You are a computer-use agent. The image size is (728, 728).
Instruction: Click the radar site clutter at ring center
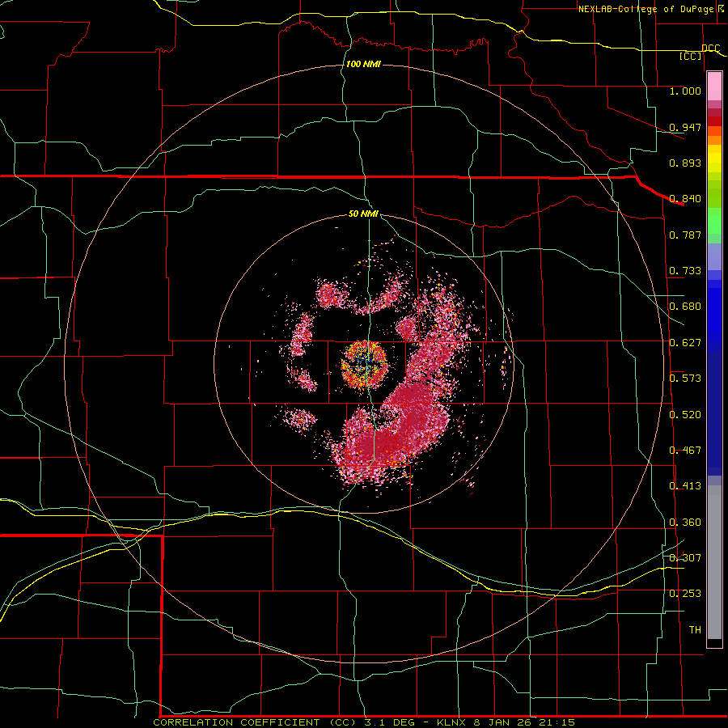tap(364, 365)
